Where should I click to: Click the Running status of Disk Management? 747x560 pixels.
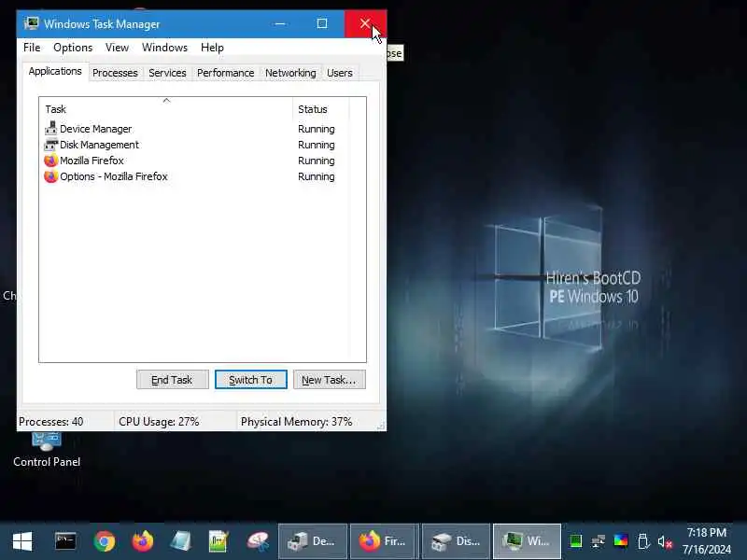tap(317, 145)
